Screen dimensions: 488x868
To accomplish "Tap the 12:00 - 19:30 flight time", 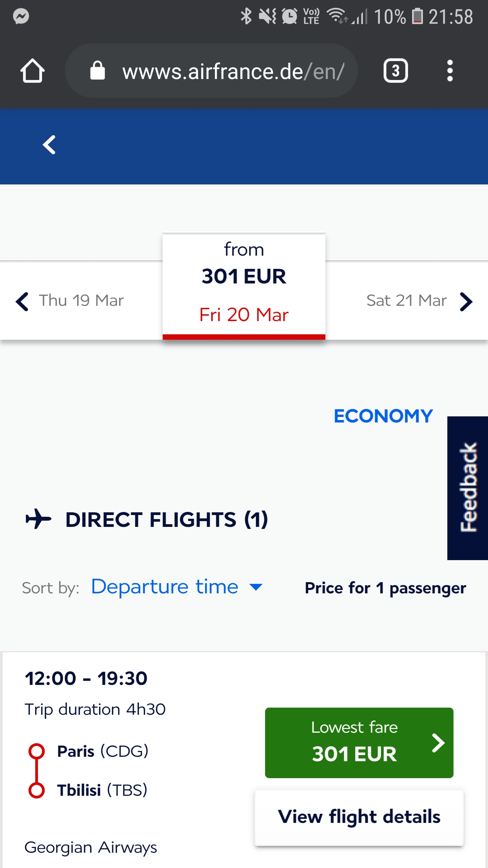I will (86, 678).
